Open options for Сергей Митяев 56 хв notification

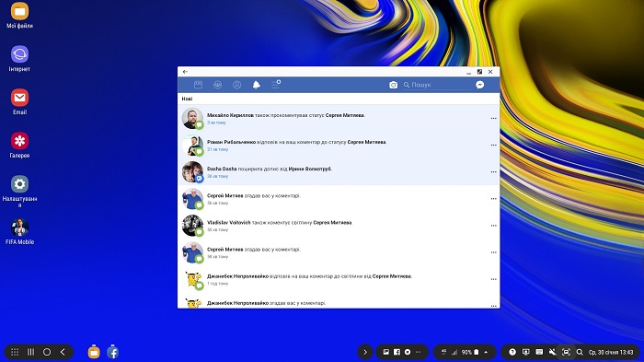[x=493, y=199]
